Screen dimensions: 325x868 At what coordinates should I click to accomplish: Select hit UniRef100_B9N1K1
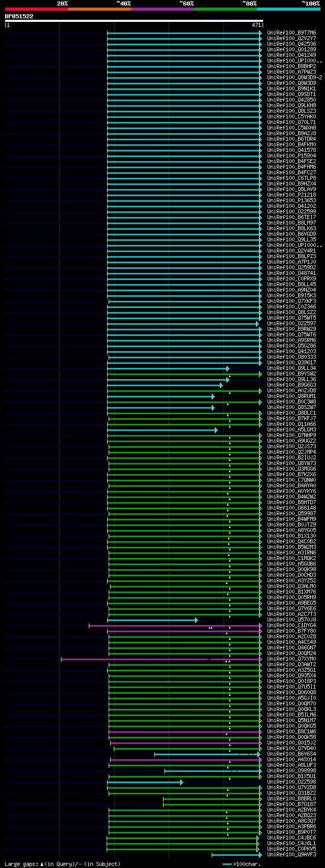pyautogui.click(x=291, y=88)
